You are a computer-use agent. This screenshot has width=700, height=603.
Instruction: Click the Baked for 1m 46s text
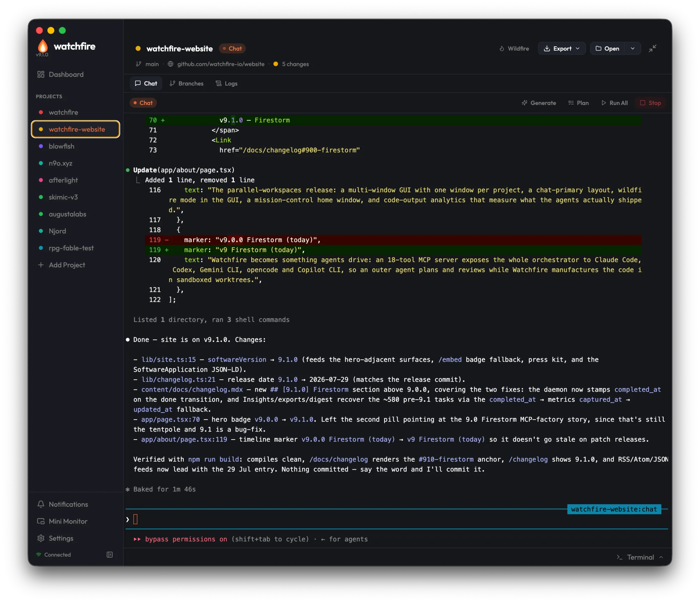point(164,489)
